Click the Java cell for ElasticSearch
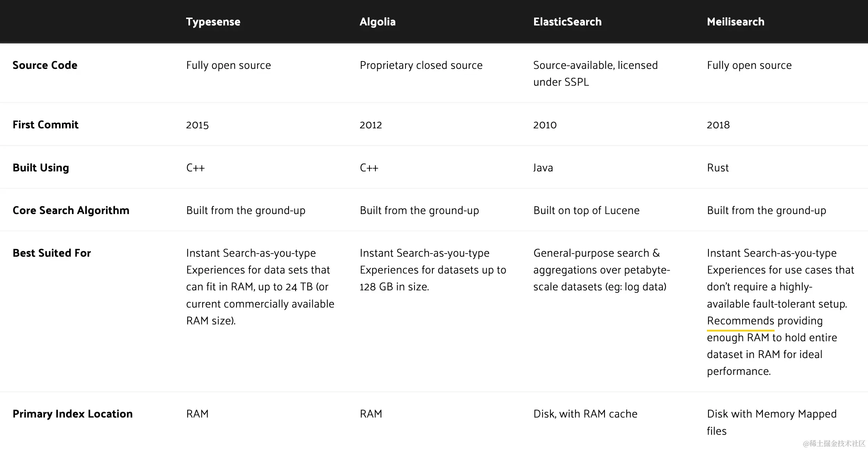868x450 pixels. 543,168
